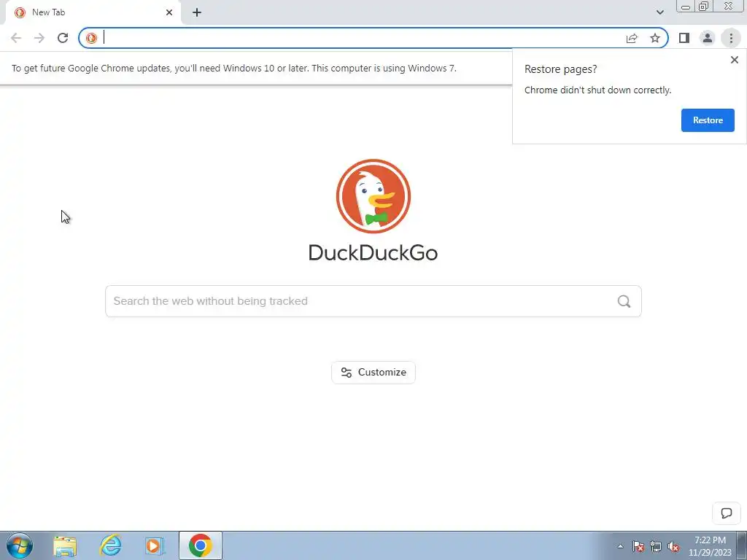Click the Windows 10 update notice text
Screen dimensions: 747x560
(x=234, y=68)
